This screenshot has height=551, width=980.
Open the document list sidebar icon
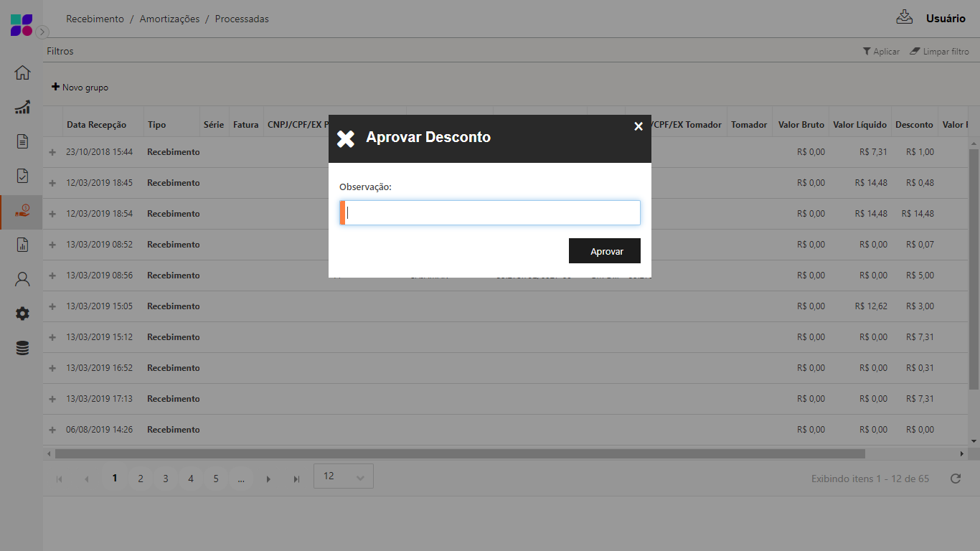click(x=22, y=141)
